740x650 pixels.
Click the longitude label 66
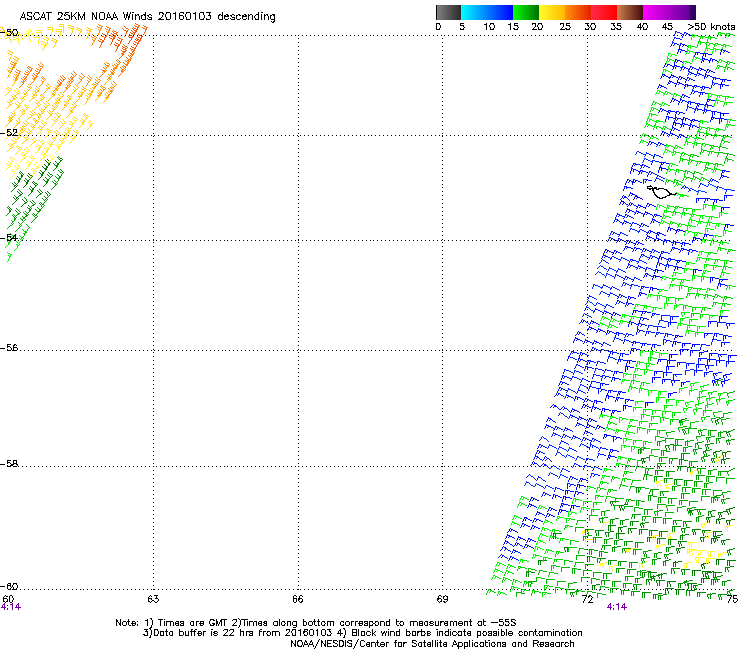point(298,599)
